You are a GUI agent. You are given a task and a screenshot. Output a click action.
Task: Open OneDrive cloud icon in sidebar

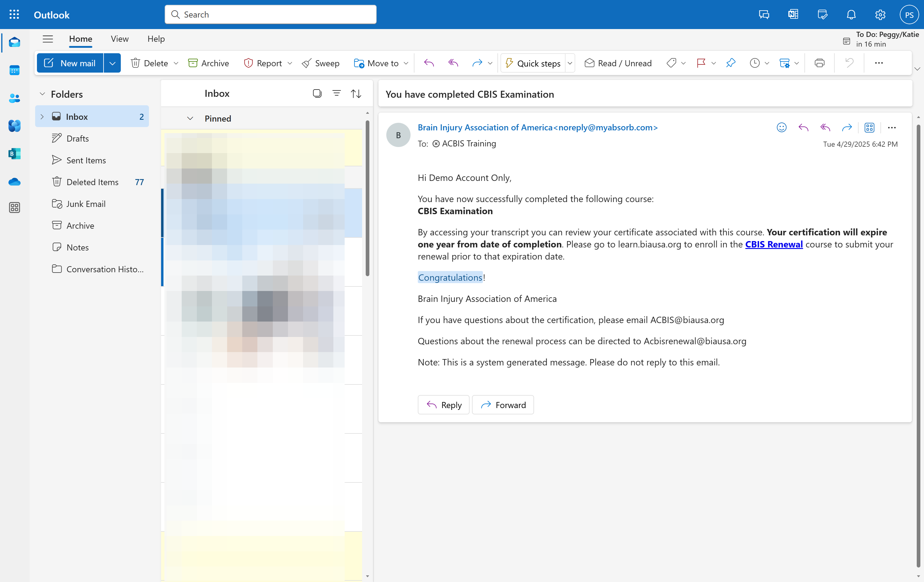14,182
